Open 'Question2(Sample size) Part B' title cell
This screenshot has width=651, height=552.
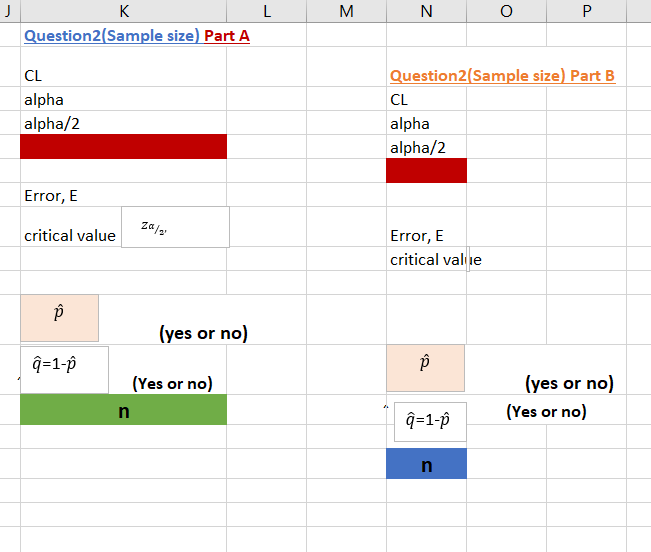pos(502,76)
